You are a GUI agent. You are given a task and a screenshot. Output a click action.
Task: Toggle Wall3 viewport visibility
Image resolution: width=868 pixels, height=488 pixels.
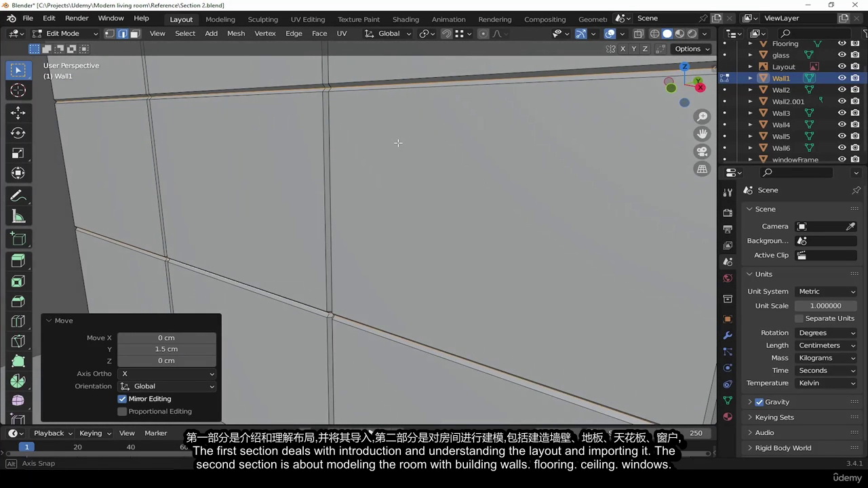(842, 113)
